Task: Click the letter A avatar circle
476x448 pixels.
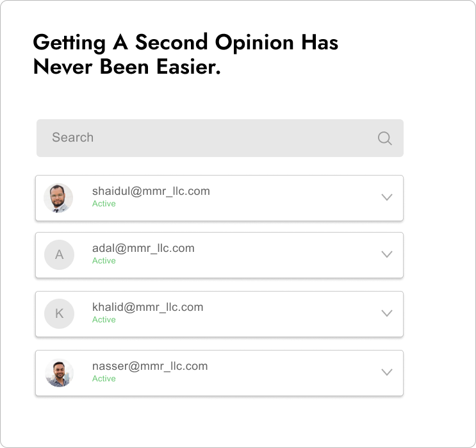Action: point(59,255)
